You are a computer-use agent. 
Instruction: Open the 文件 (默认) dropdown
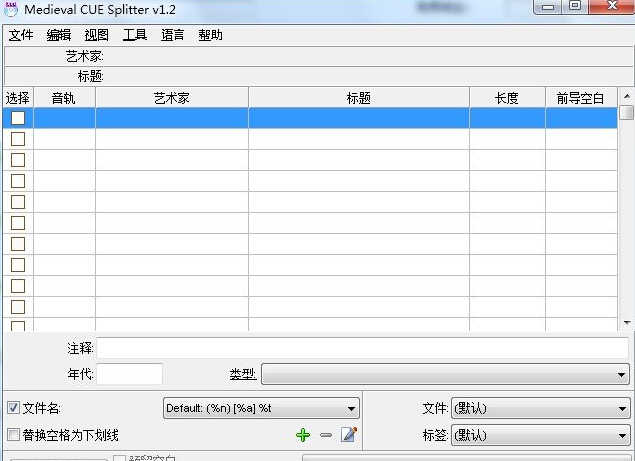[x=540, y=408]
